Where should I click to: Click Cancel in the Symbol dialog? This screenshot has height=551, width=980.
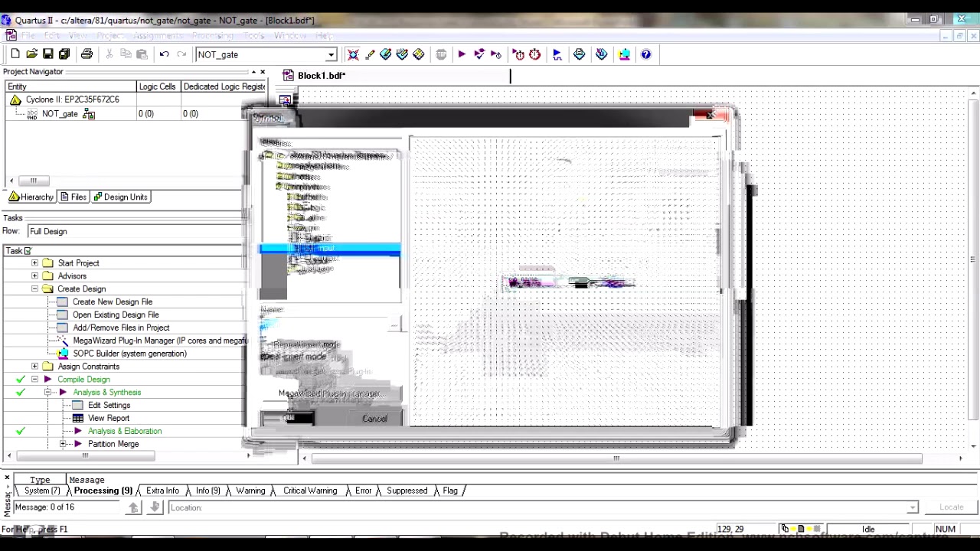[x=374, y=418]
